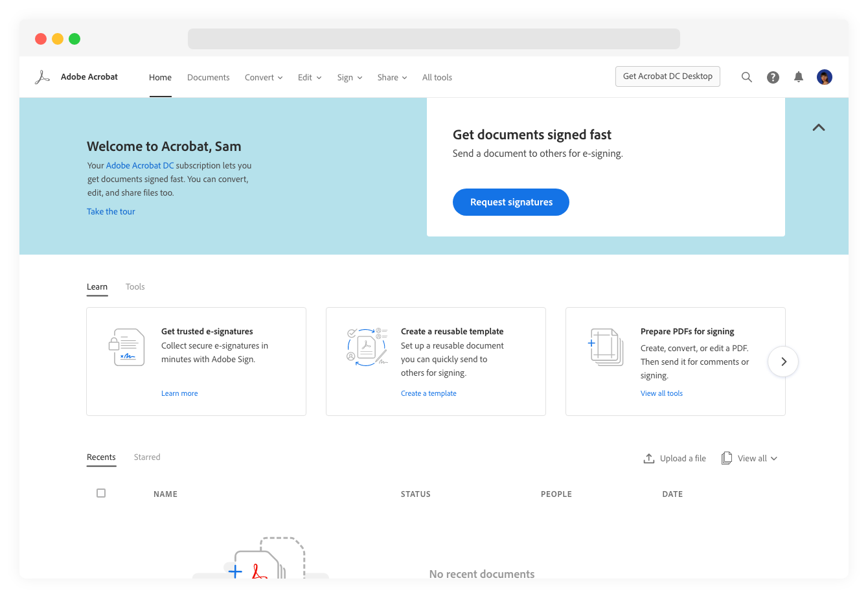Sort by the NAME column header
Image resolution: width=868 pixels, height=598 pixels.
coord(165,494)
